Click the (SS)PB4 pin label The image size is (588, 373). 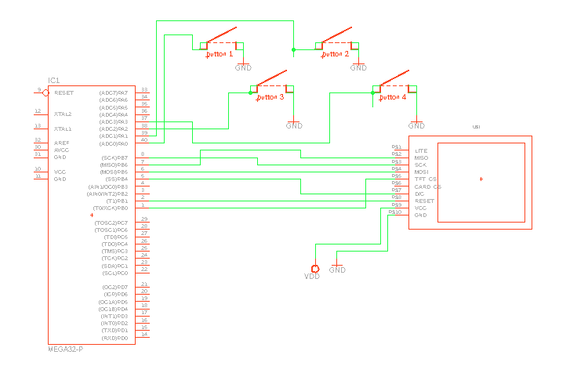coord(117,179)
